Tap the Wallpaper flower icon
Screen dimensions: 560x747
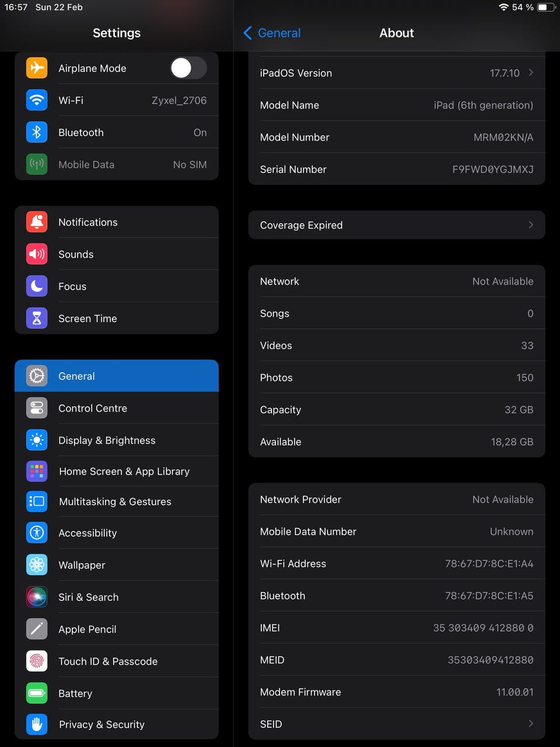(37, 564)
